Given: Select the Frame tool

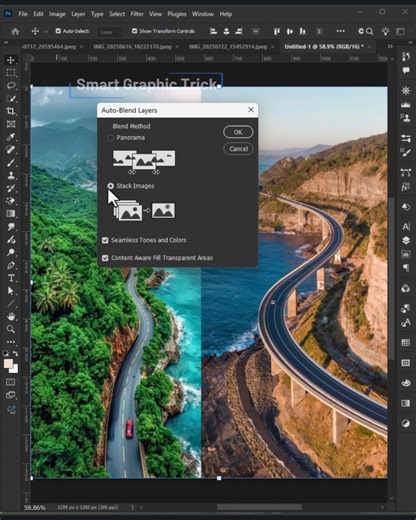Looking at the screenshot, I should tap(11, 124).
